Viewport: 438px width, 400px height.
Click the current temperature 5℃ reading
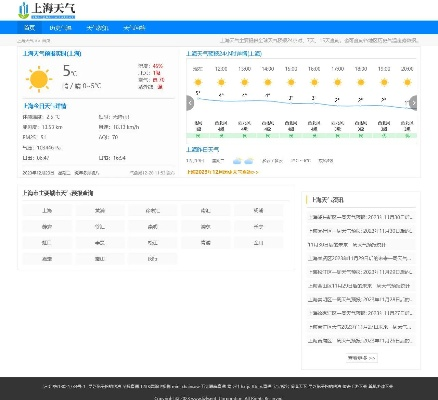tap(70, 71)
